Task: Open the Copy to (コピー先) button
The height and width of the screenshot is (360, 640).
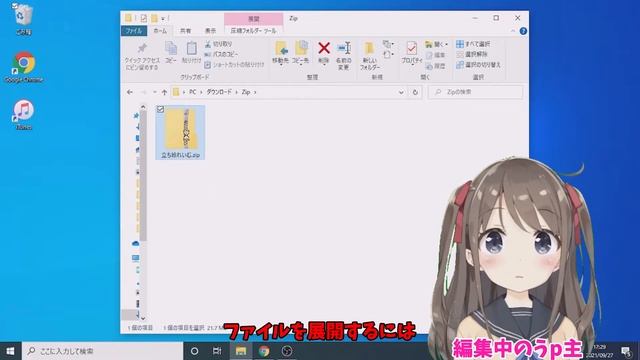Action: (x=301, y=53)
